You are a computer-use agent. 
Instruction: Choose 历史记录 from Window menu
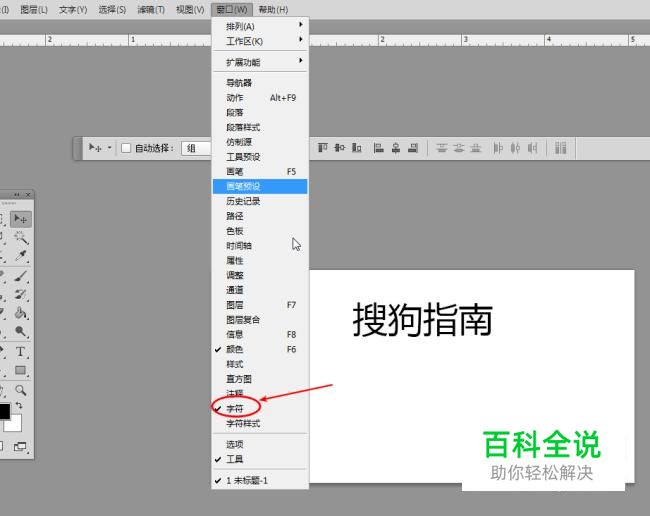260,201
